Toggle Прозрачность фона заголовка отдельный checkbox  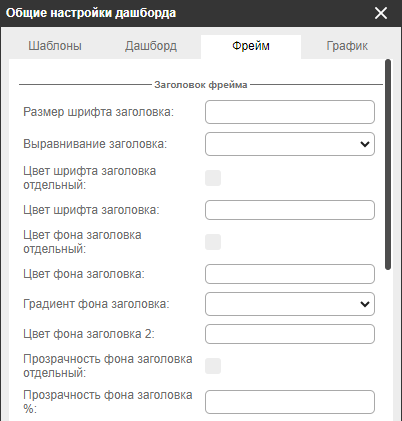click(x=213, y=366)
